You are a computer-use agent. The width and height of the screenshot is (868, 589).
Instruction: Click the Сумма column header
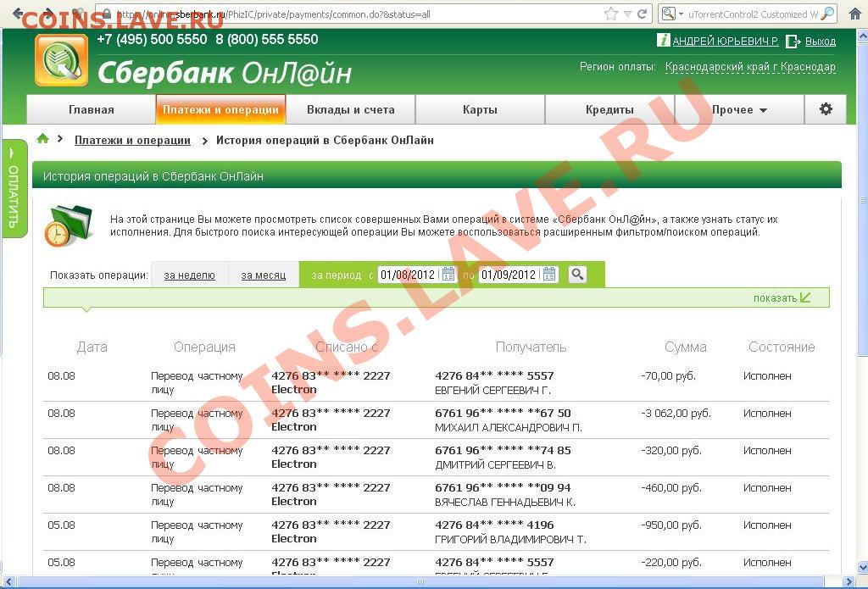click(x=685, y=347)
